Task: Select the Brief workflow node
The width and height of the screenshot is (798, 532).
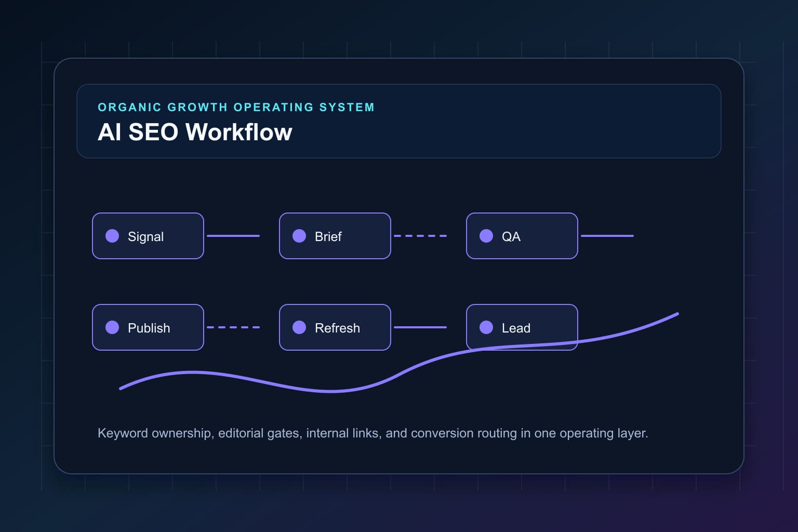Action: point(335,236)
